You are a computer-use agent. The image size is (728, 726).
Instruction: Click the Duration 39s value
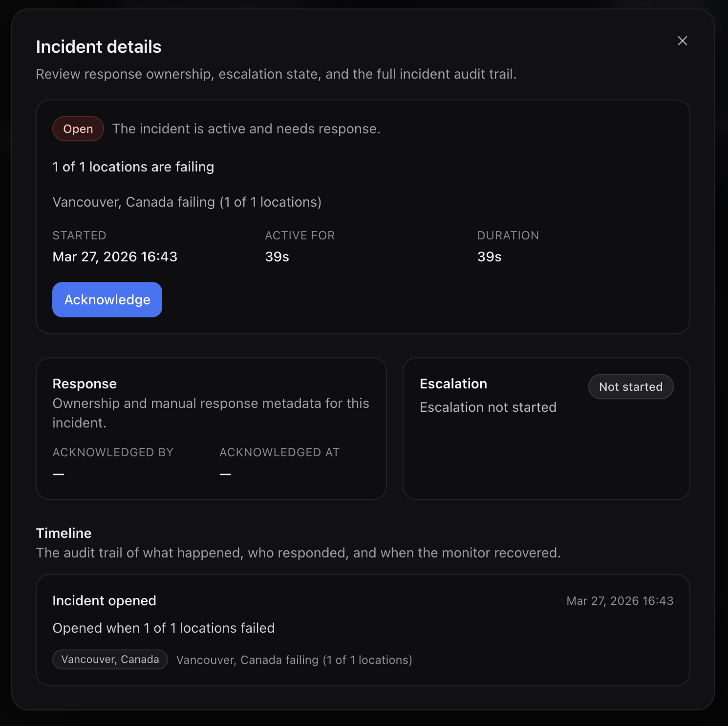489,256
